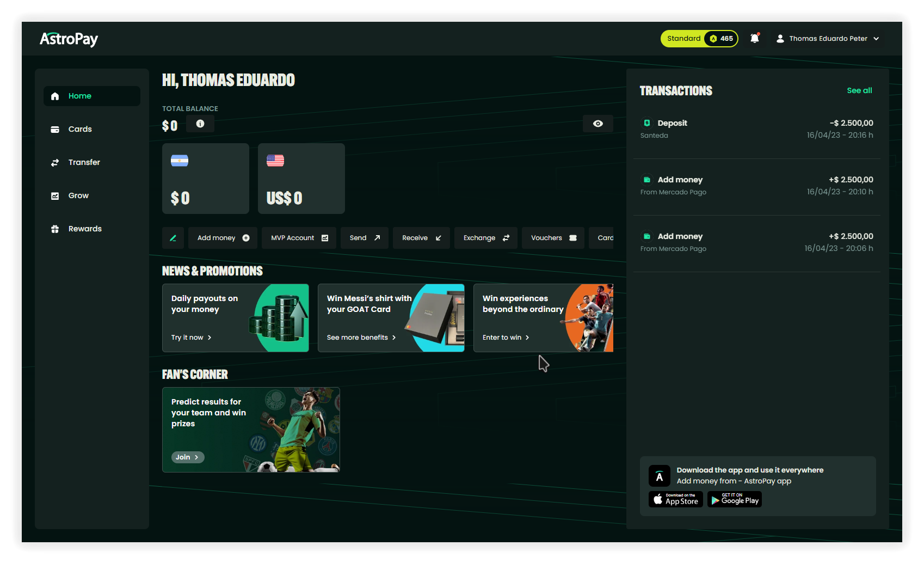924x564 pixels.
Task: Click the Home house icon
Action: tap(55, 96)
